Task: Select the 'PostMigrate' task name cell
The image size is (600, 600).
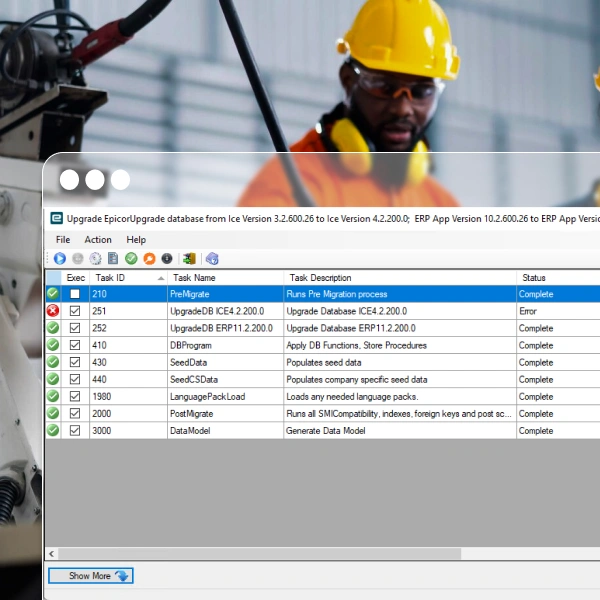Action: pyautogui.click(x=225, y=413)
